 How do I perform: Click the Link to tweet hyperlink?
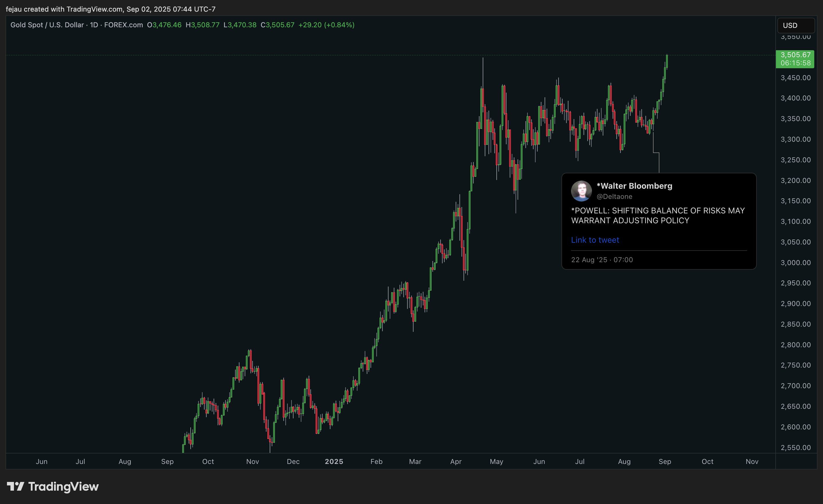595,240
